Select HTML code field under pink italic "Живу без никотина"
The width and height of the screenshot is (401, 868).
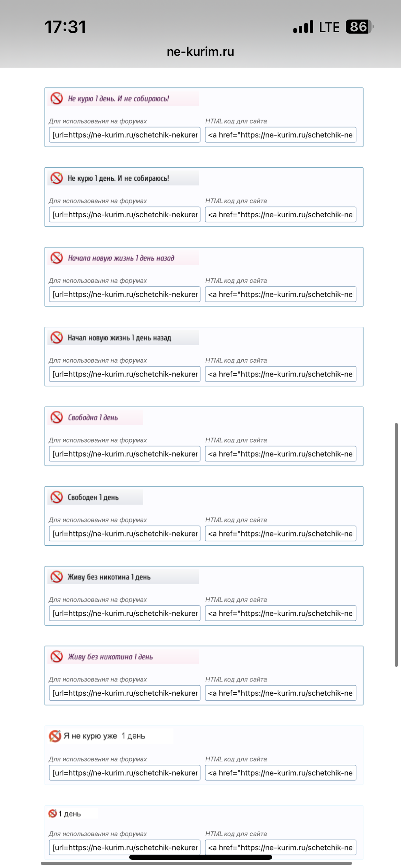tap(281, 693)
